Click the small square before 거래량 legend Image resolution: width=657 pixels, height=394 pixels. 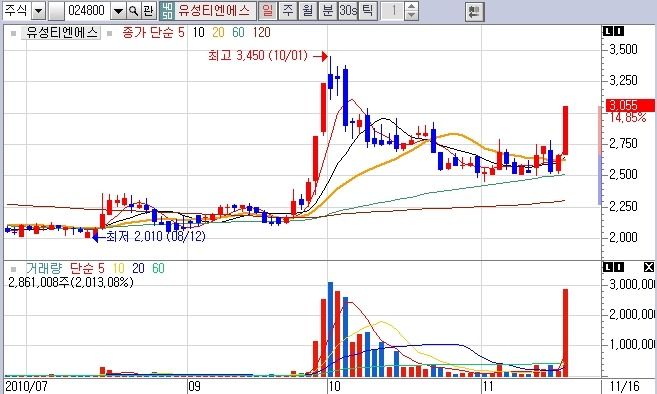pyautogui.click(x=14, y=269)
